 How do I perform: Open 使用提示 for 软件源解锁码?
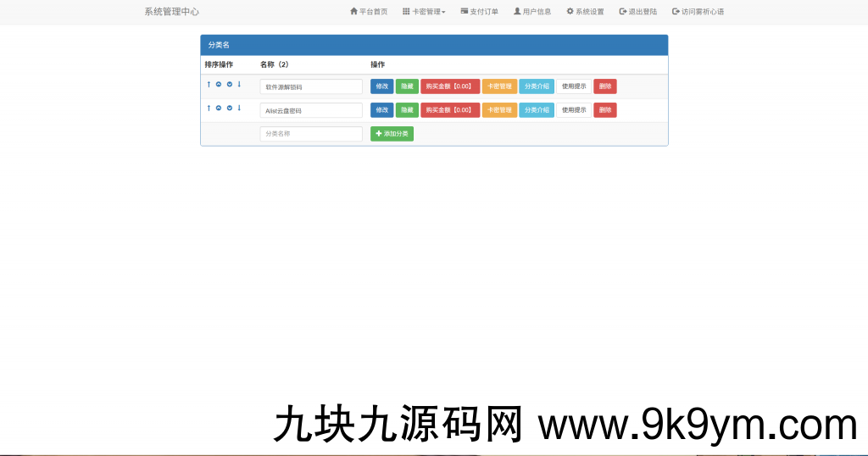tap(574, 86)
